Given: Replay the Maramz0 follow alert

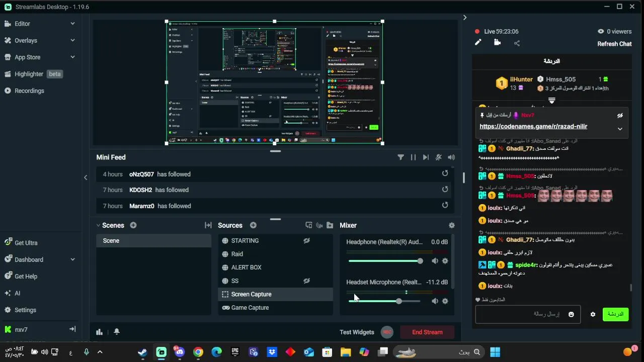Looking at the screenshot, I should coord(445,205).
